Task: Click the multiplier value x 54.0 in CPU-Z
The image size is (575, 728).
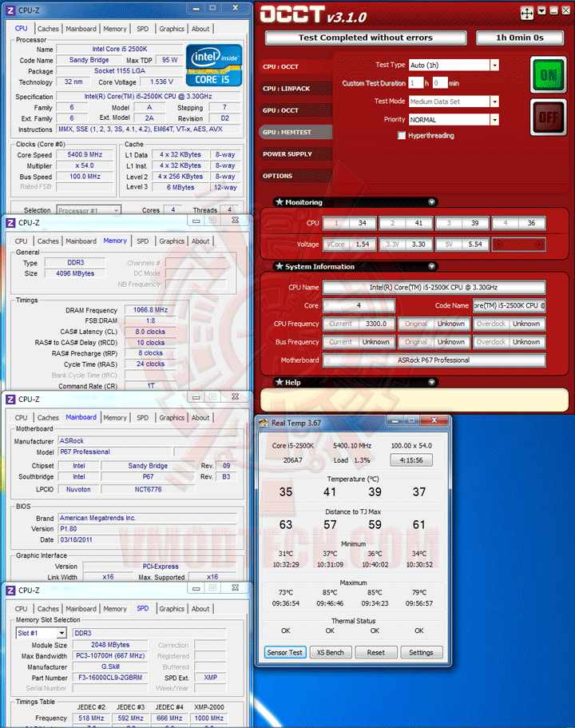Action: (x=85, y=165)
